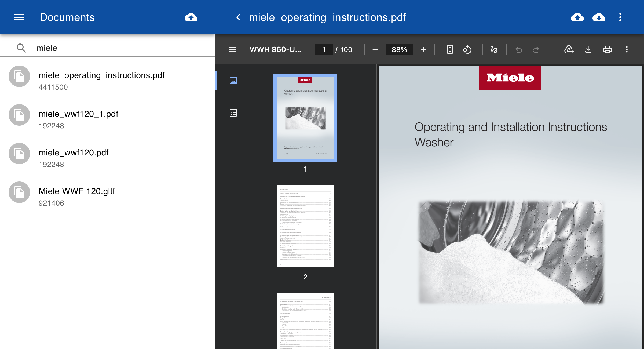644x349 pixels.
Task: Undo the last PDF annotation
Action: [x=519, y=50]
